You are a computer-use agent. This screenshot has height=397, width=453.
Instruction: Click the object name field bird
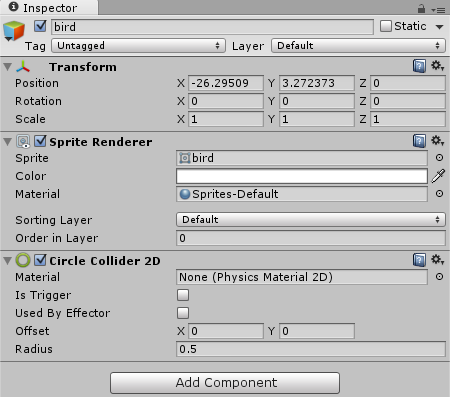pyautogui.click(x=212, y=27)
